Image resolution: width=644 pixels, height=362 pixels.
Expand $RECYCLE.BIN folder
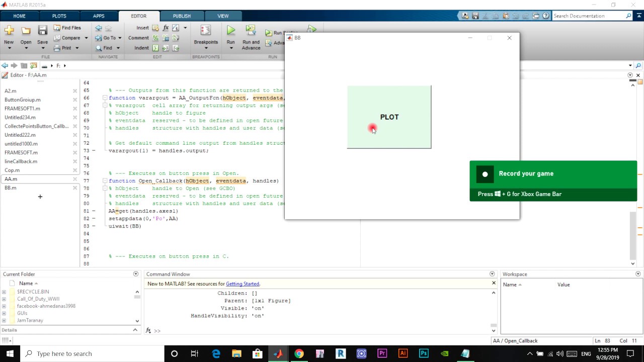tap(4, 292)
